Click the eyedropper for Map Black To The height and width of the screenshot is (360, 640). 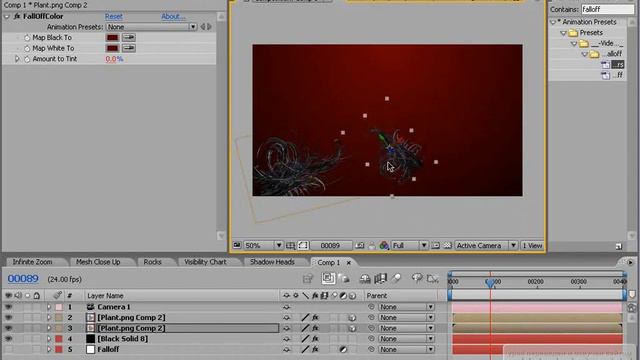pyautogui.click(x=129, y=37)
